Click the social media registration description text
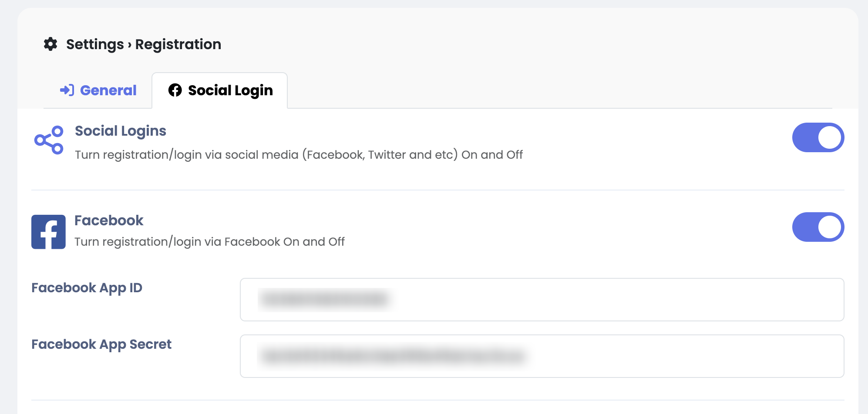The image size is (868, 414). 299,155
